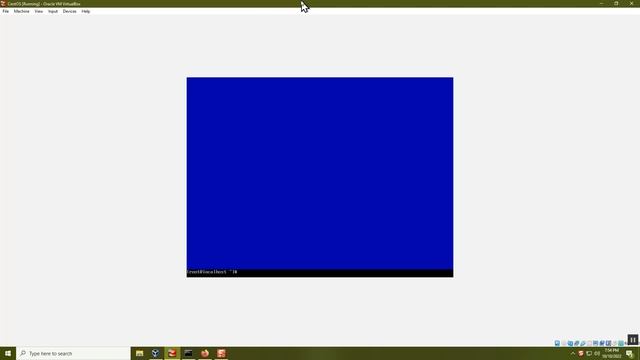Open the Input menu

[x=53, y=11]
